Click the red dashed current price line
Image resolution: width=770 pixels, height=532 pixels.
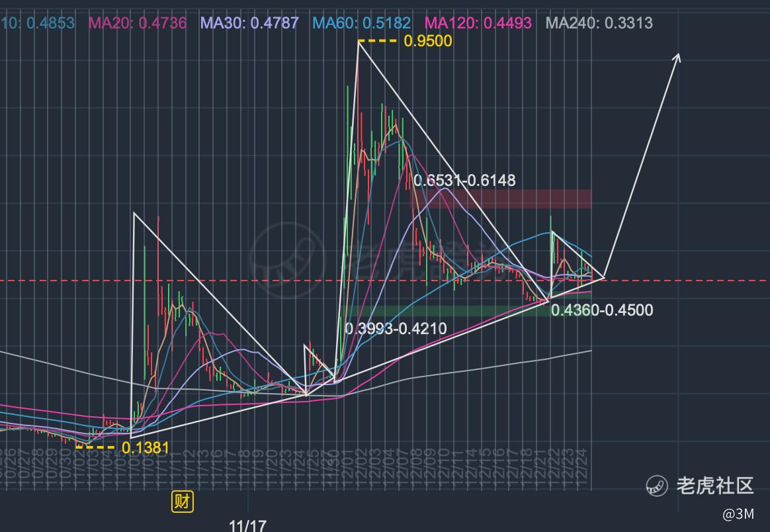pos(385,281)
